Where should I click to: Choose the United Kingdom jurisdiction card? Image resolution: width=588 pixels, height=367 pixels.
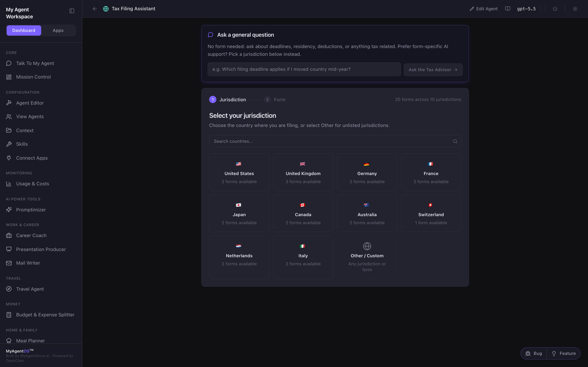(303, 172)
